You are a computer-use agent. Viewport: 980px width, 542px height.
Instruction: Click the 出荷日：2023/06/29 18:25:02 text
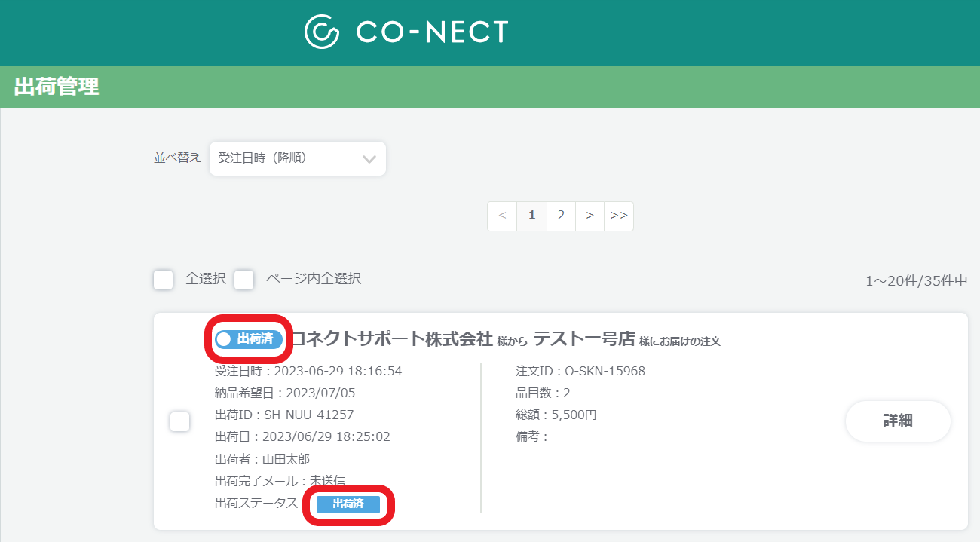302,436
